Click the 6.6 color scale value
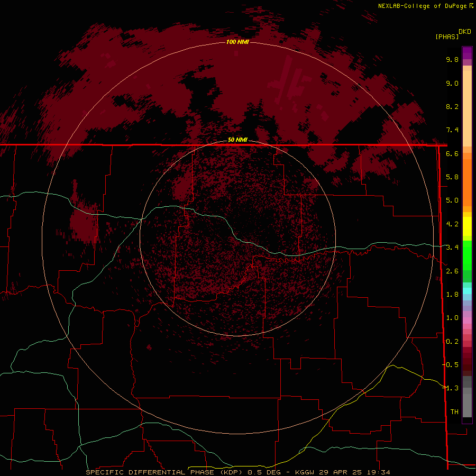Screen dimensions: 476x476 click(x=452, y=153)
